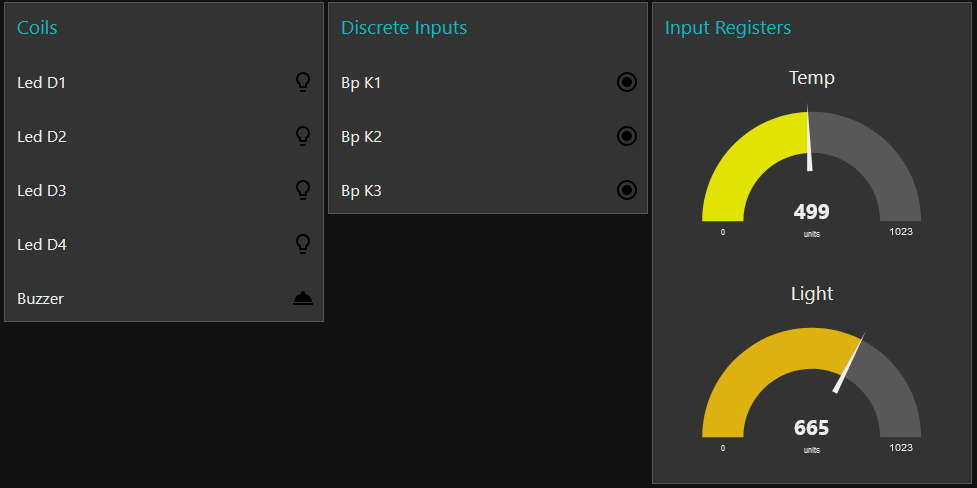
Task: Click the Coils panel title
Action: pyautogui.click(x=37, y=27)
